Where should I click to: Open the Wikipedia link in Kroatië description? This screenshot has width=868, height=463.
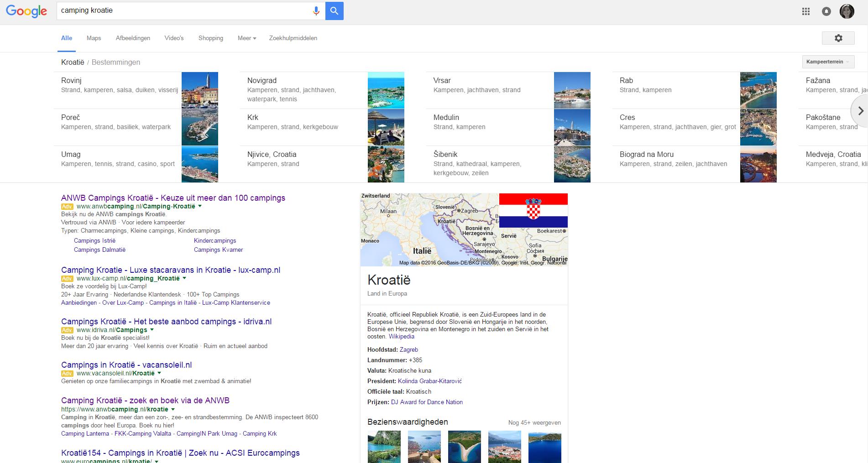click(x=402, y=337)
